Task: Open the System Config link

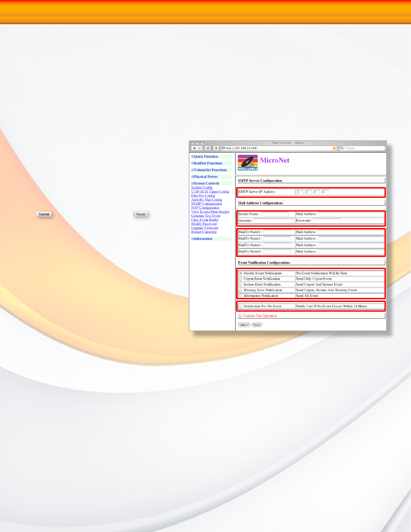Action: click(x=202, y=187)
